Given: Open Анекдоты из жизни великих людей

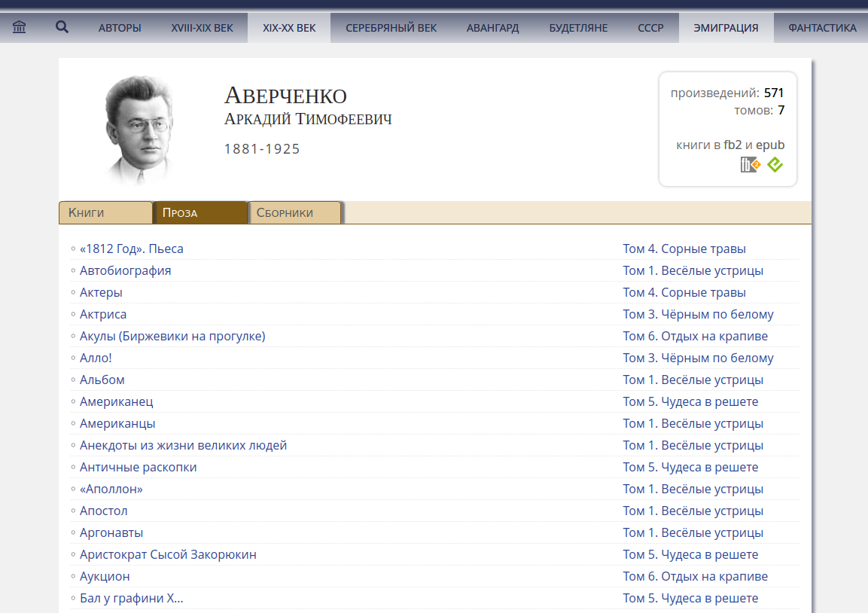Looking at the screenshot, I should (183, 445).
